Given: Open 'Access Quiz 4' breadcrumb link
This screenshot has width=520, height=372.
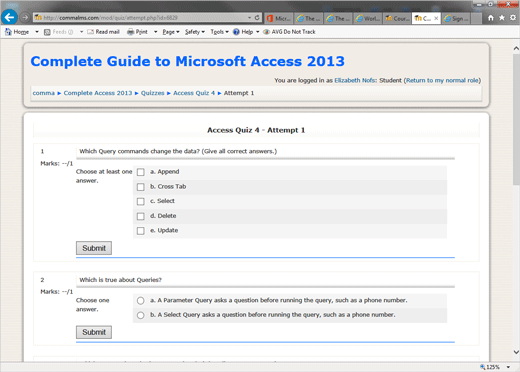Looking at the screenshot, I should tap(194, 93).
